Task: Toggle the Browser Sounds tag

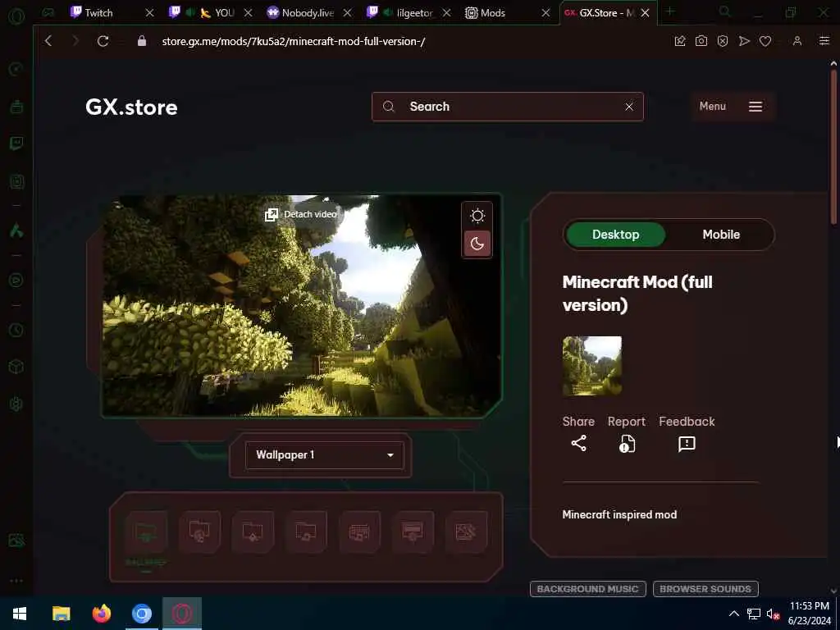Action: [x=705, y=589]
